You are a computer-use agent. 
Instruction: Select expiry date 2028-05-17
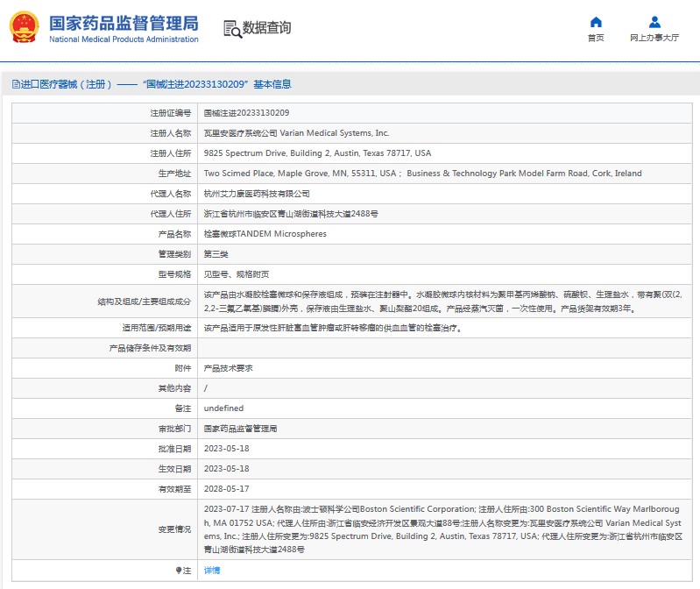click(226, 489)
